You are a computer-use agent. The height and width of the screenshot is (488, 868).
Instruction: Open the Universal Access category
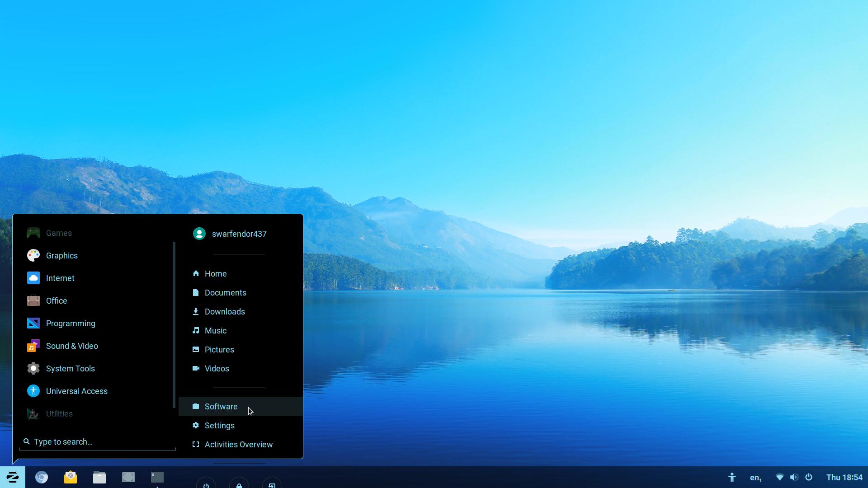[x=77, y=391]
